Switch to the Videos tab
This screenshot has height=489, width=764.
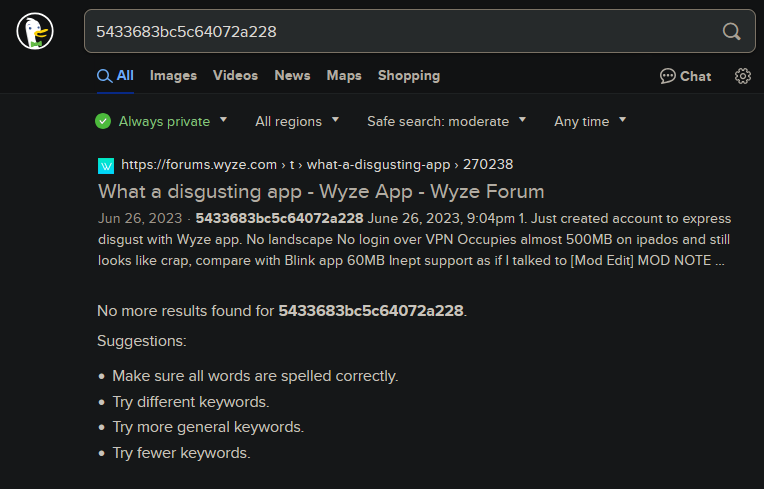pyautogui.click(x=235, y=75)
